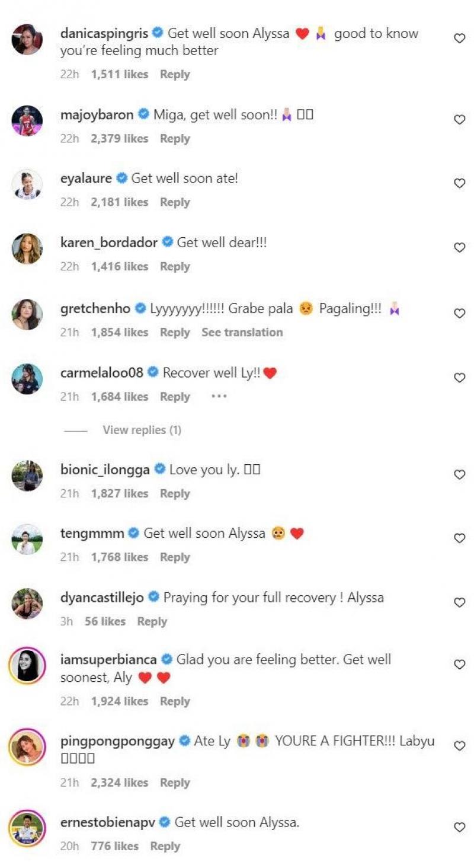
Task: Open more options on carmelaloo08's comment
Action: pyautogui.click(x=219, y=397)
